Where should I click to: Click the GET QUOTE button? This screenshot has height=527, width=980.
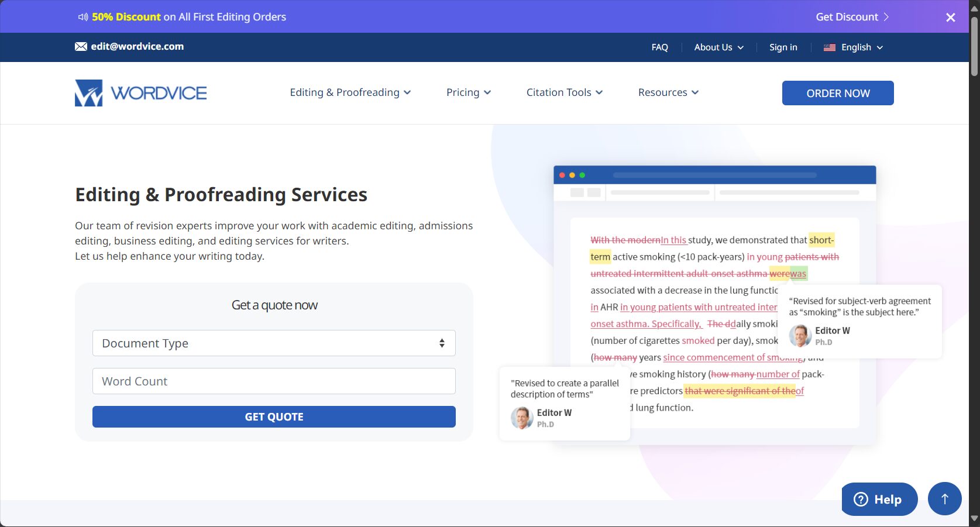[274, 417]
